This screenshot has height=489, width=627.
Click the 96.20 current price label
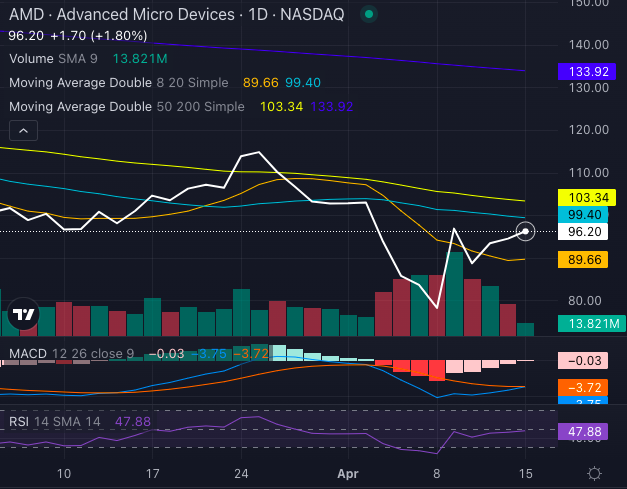(583, 232)
